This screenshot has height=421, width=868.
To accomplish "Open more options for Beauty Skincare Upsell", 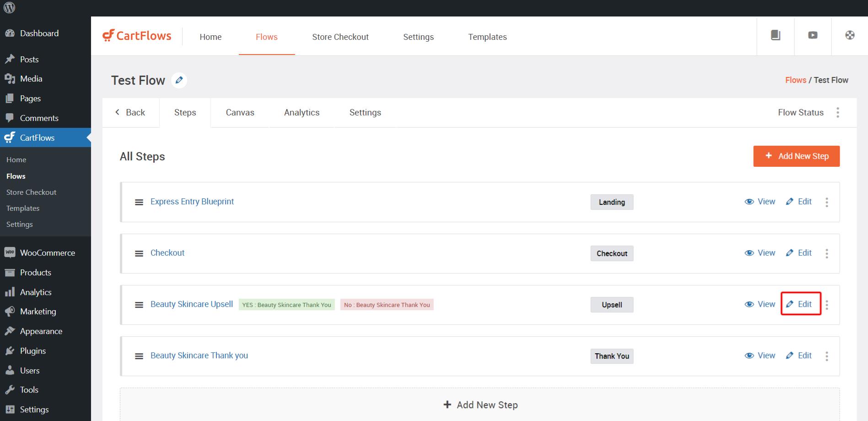I will pyautogui.click(x=827, y=305).
